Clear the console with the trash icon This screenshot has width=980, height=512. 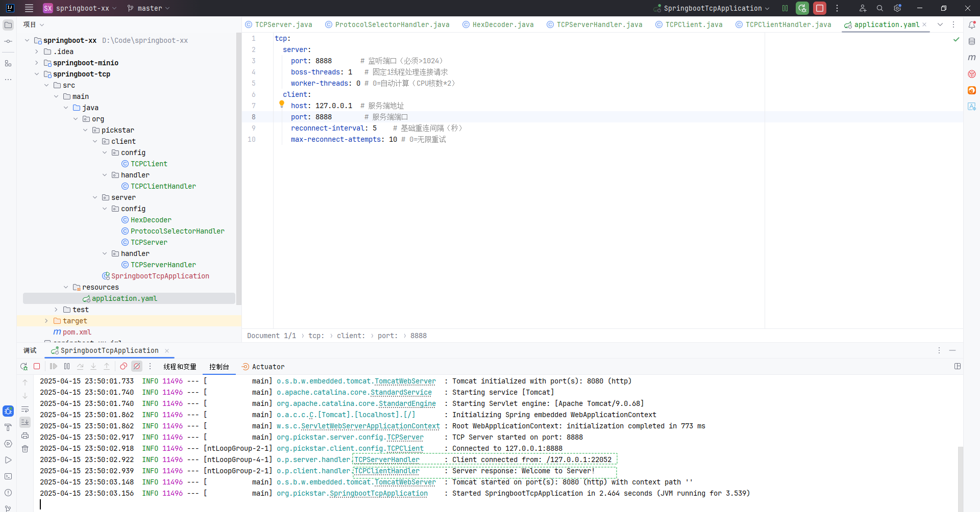(x=25, y=448)
